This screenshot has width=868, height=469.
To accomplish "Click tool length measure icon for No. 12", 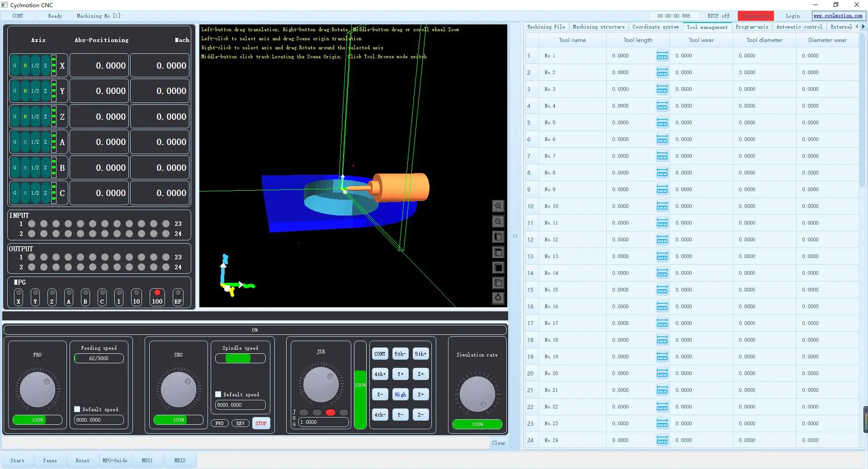I will [x=662, y=240].
